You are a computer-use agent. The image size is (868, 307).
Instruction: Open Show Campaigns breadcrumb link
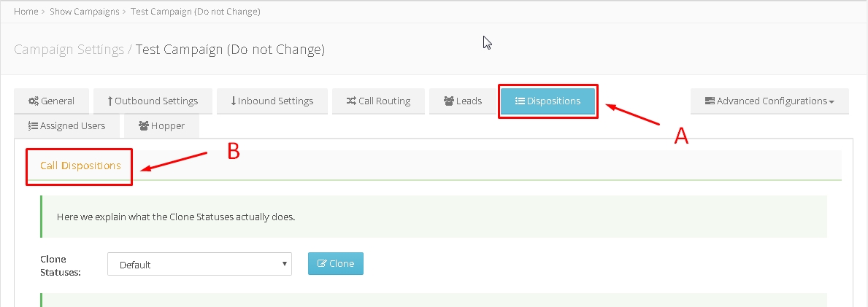(x=84, y=12)
